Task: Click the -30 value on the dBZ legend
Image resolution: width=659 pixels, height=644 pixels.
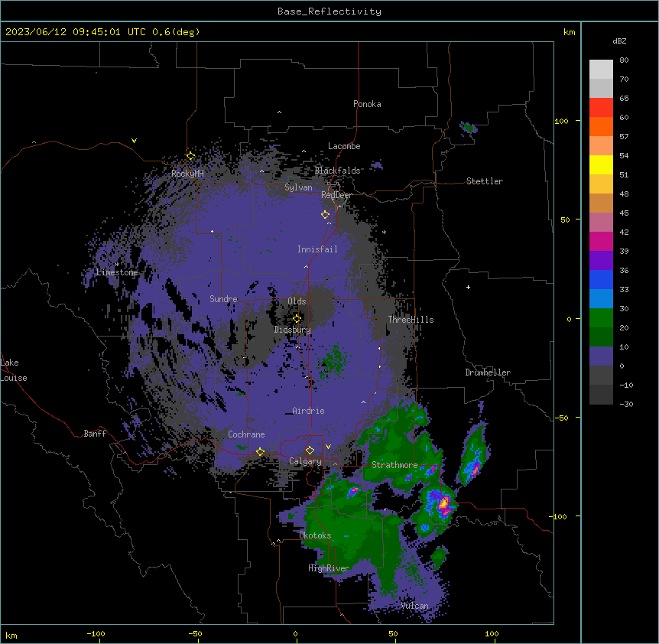Action: tap(626, 405)
